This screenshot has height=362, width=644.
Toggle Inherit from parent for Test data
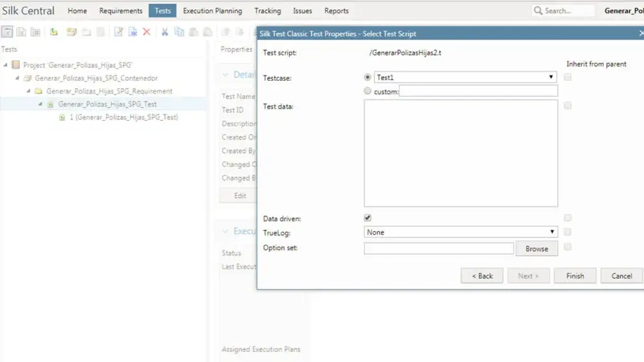click(x=568, y=106)
